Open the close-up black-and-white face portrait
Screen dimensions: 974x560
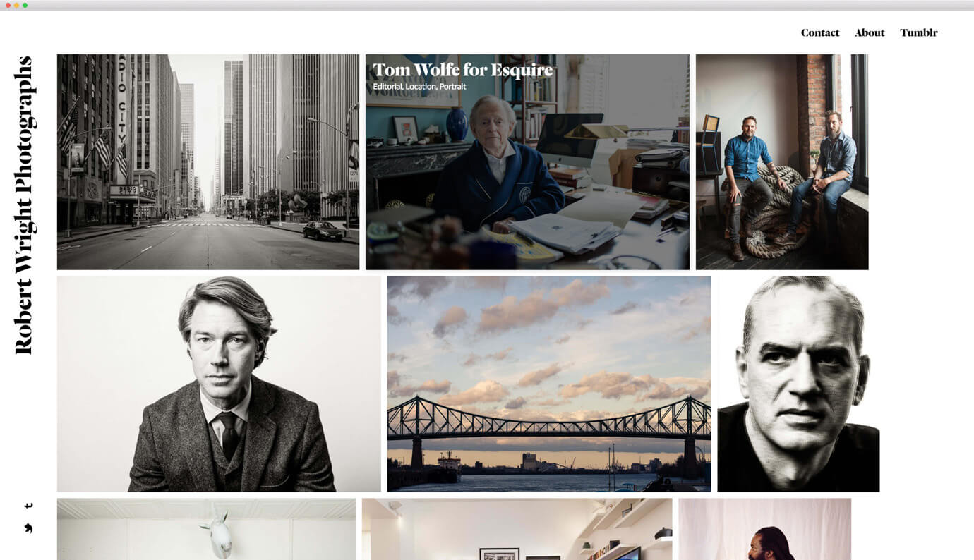(798, 384)
